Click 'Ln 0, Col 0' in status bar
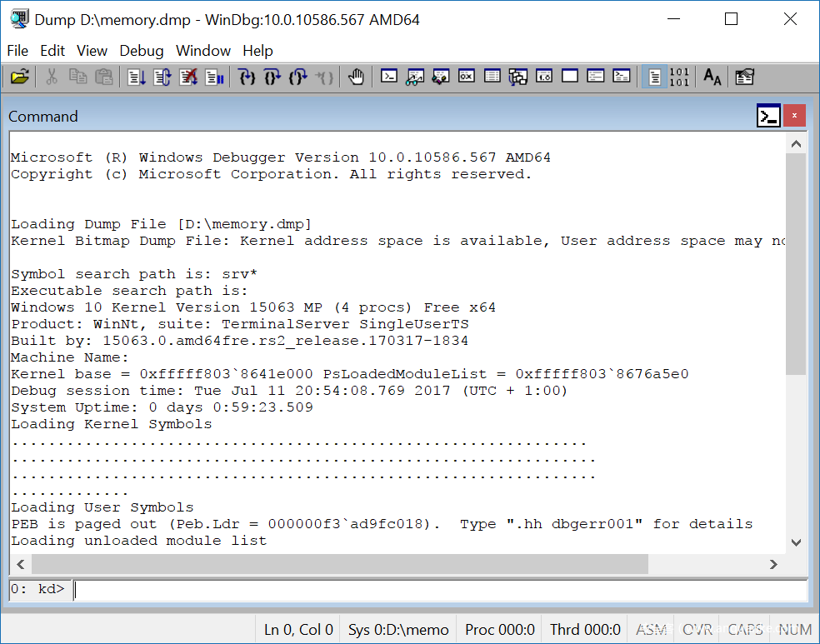This screenshot has height=644, width=820. [298, 629]
